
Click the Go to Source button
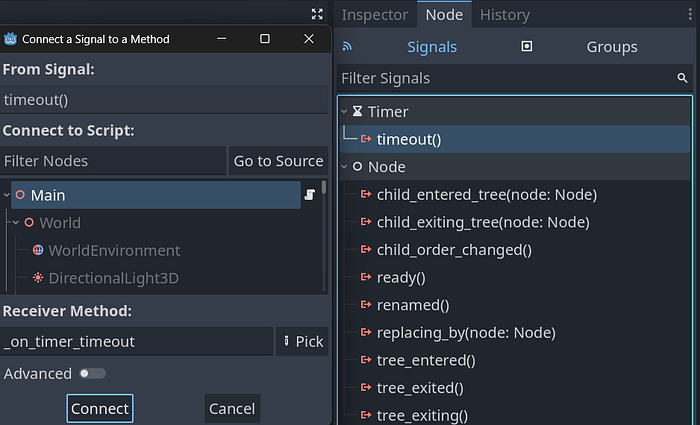point(278,160)
